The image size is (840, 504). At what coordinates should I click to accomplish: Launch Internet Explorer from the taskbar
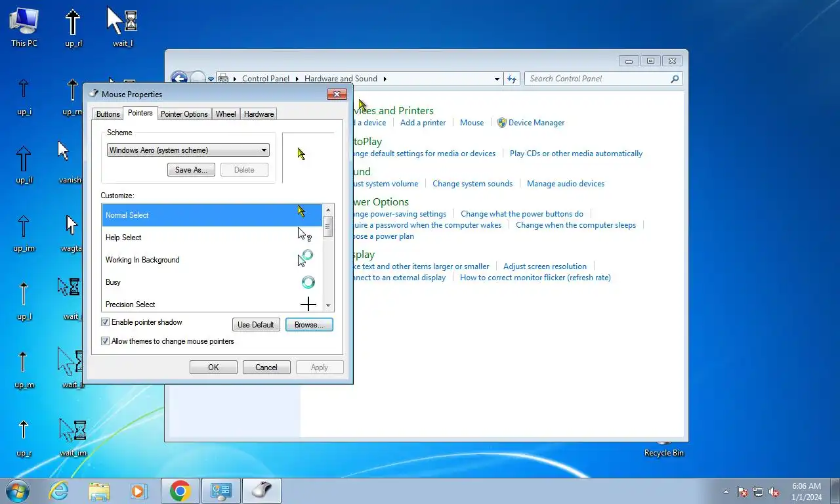[x=59, y=491]
